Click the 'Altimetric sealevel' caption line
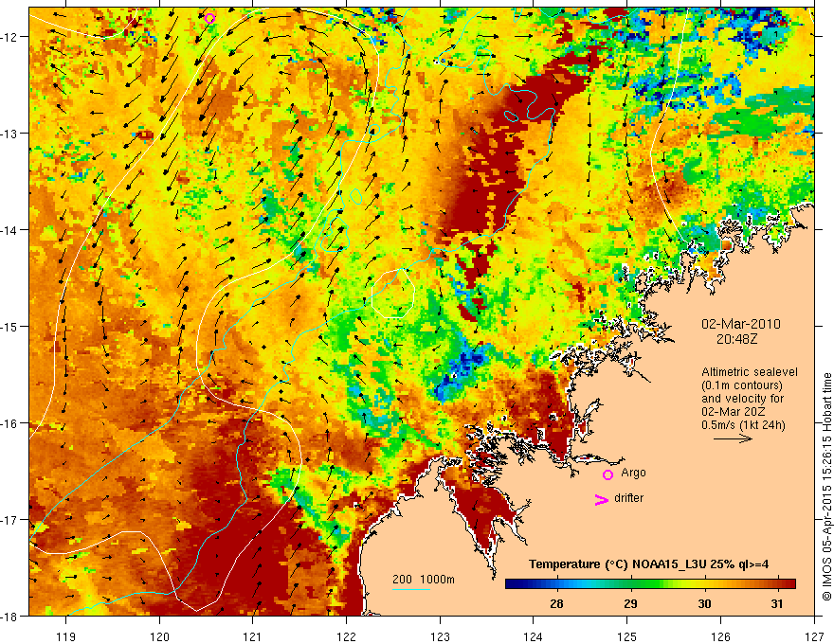Screen dimensions: 834x644 coord(750,372)
